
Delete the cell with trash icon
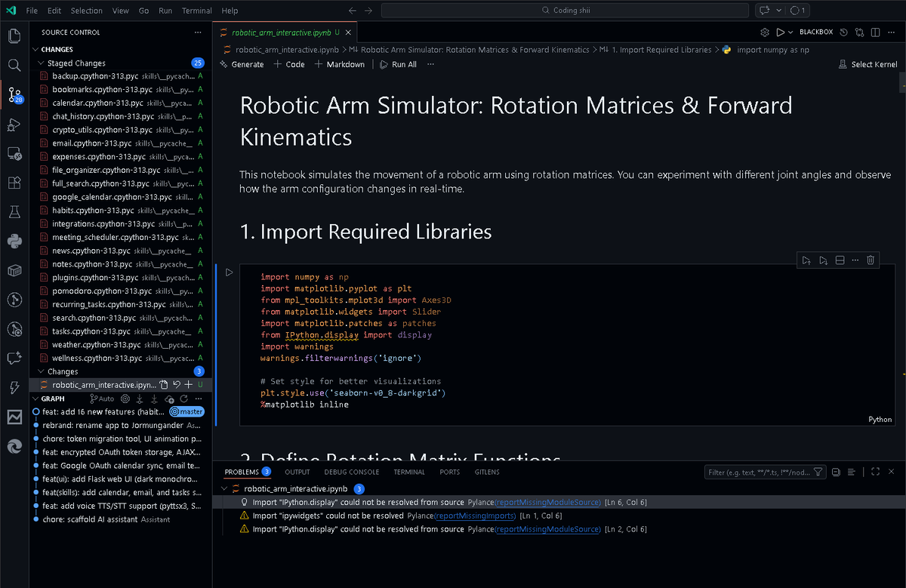(x=871, y=260)
